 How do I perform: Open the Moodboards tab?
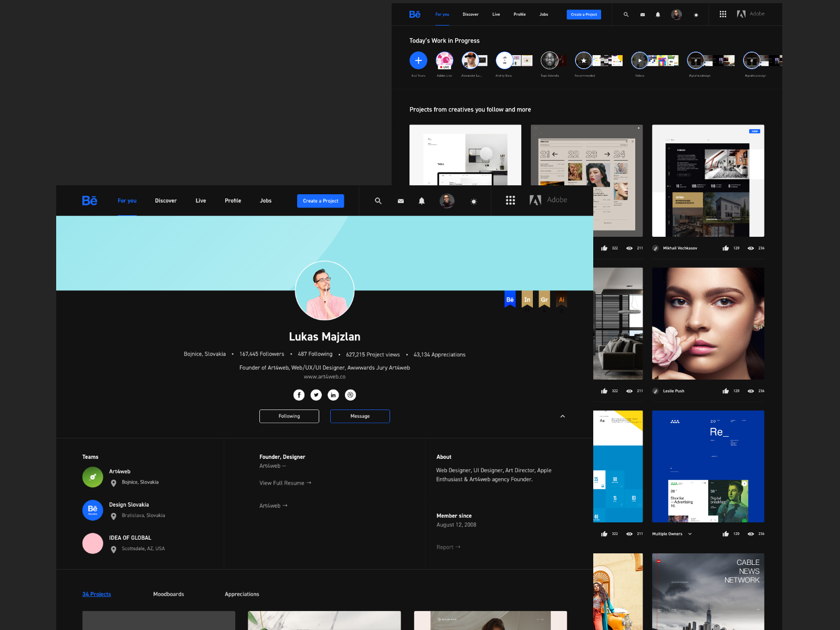(x=168, y=594)
